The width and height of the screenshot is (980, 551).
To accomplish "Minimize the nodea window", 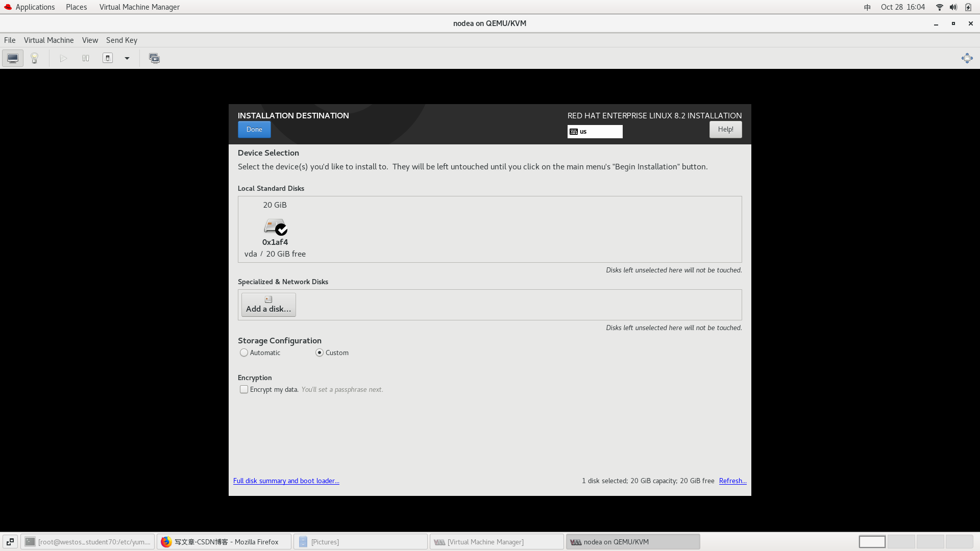I will pos(936,23).
